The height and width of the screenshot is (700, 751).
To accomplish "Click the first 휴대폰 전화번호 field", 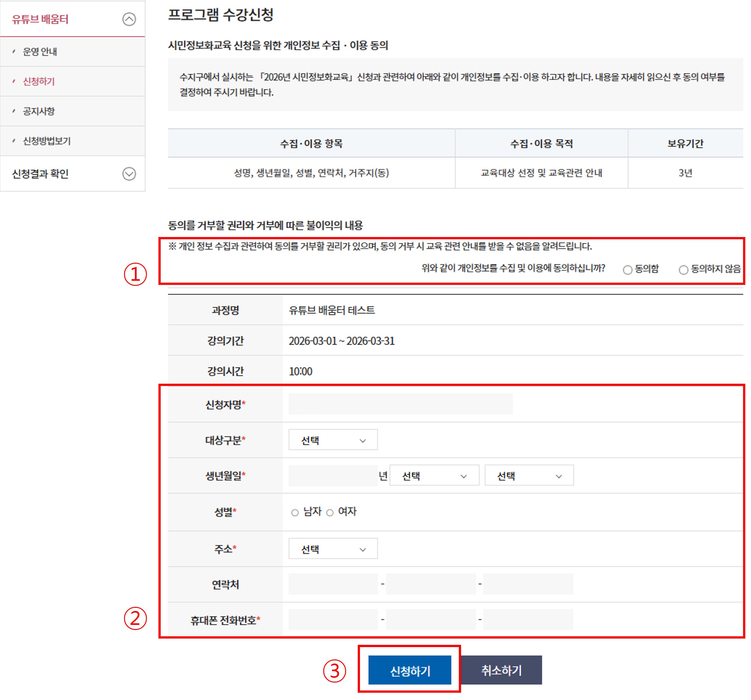I will tap(333, 619).
